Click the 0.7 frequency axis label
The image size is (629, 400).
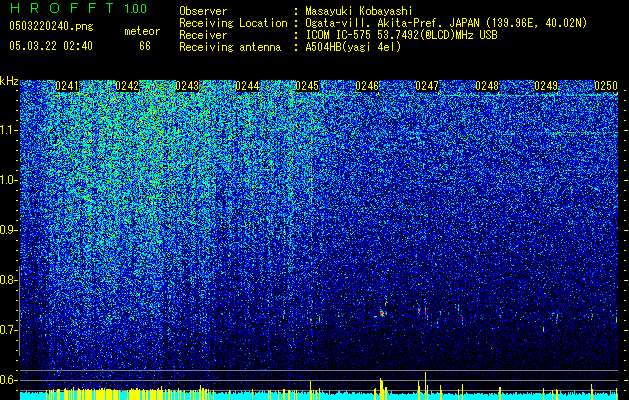[x=9, y=330]
